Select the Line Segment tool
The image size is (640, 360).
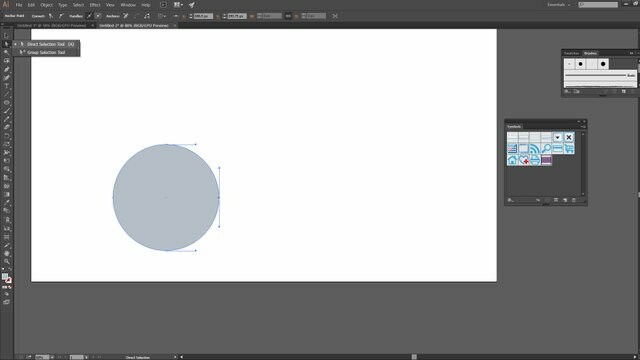tap(6, 94)
